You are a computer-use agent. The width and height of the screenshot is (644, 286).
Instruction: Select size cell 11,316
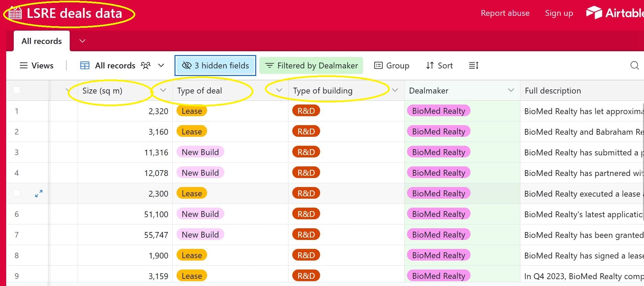125,152
